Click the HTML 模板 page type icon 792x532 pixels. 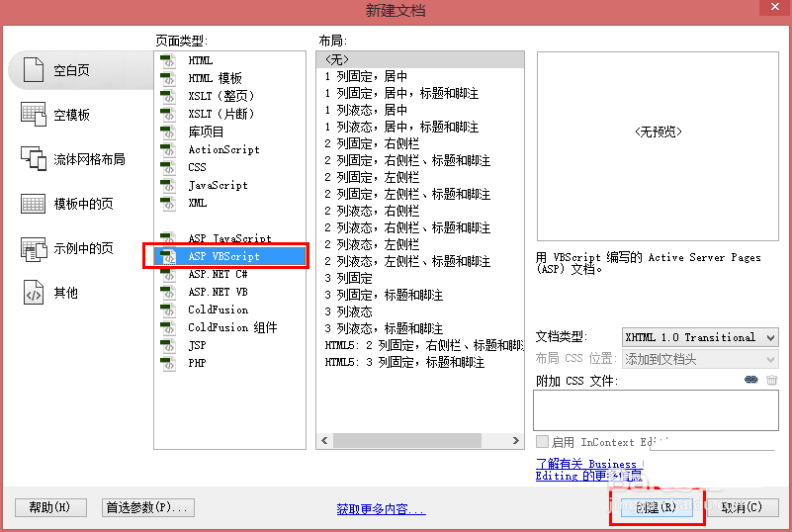(168, 78)
